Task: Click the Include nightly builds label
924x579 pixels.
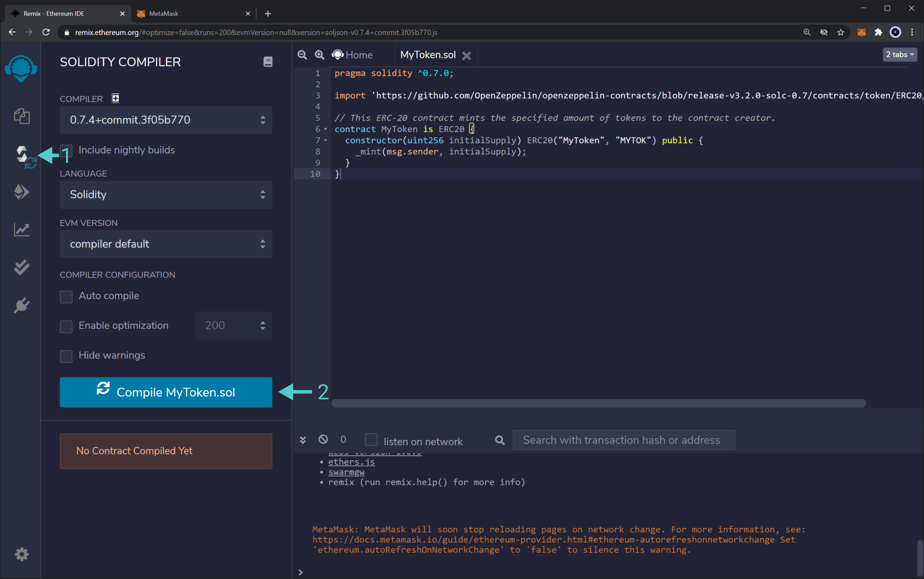Action: click(127, 149)
